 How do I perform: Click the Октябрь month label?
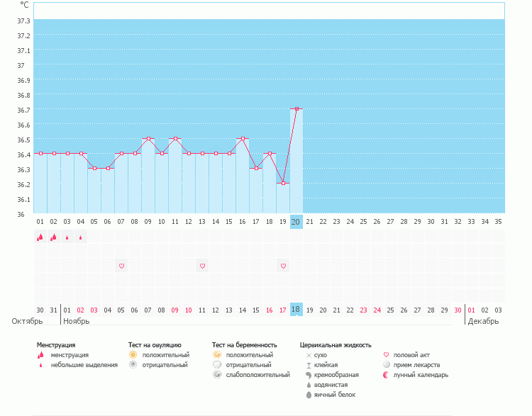(x=28, y=321)
